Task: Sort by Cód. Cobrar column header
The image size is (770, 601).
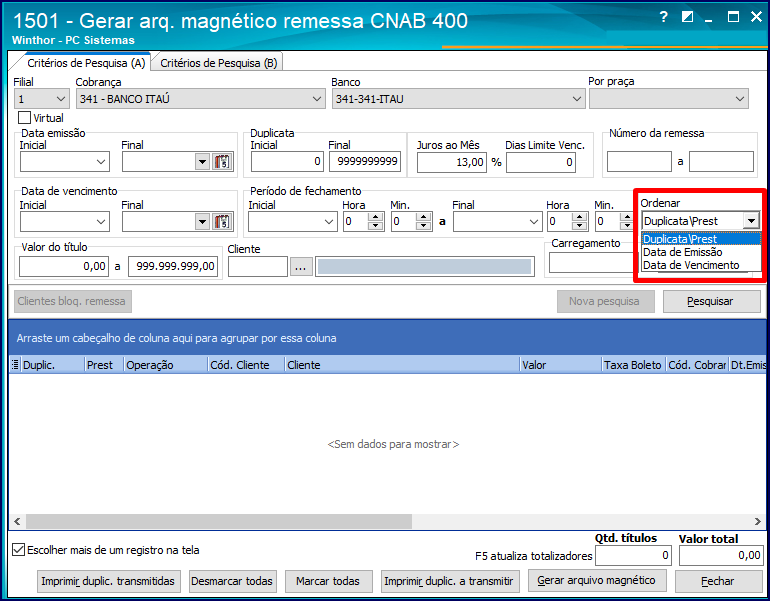Action: pyautogui.click(x=697, y=365)
